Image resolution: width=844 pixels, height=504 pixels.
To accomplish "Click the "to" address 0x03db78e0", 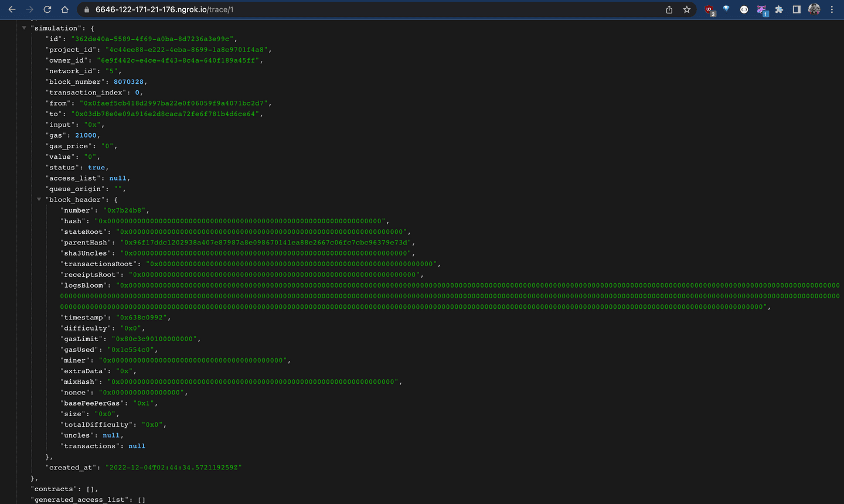I will [x=166, y=114].
